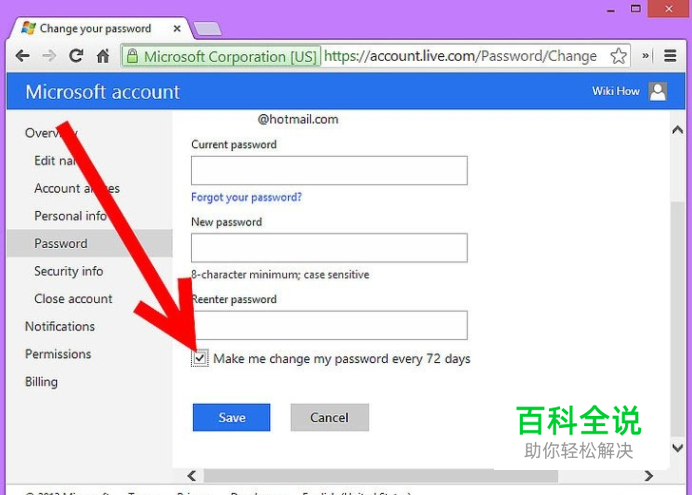Open a new tab button

(x=207, y=29)
